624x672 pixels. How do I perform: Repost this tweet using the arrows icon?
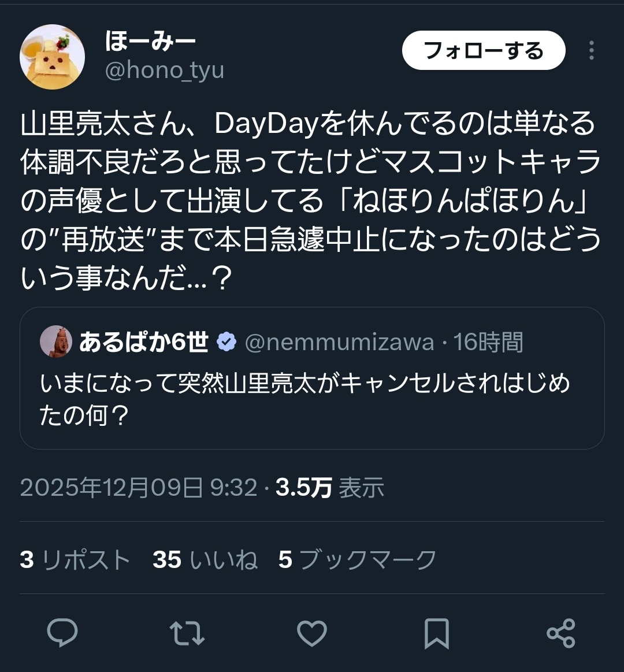[187, 633]
